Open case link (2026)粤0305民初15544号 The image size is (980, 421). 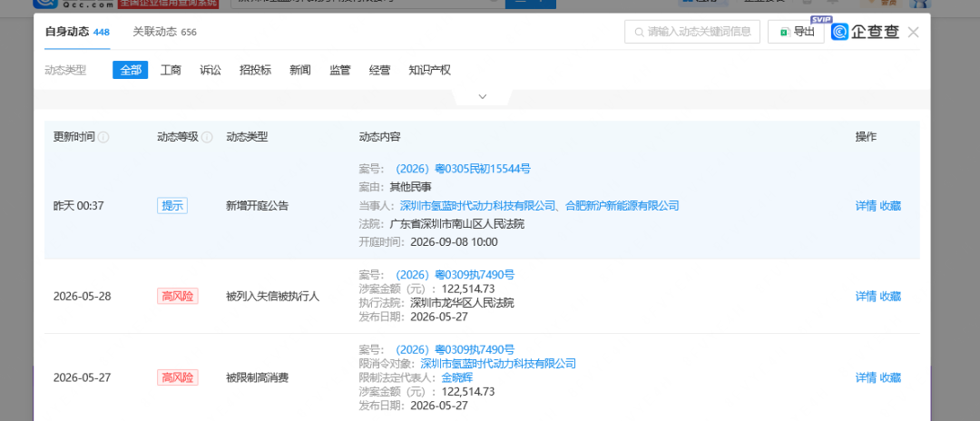click(463, 169)
